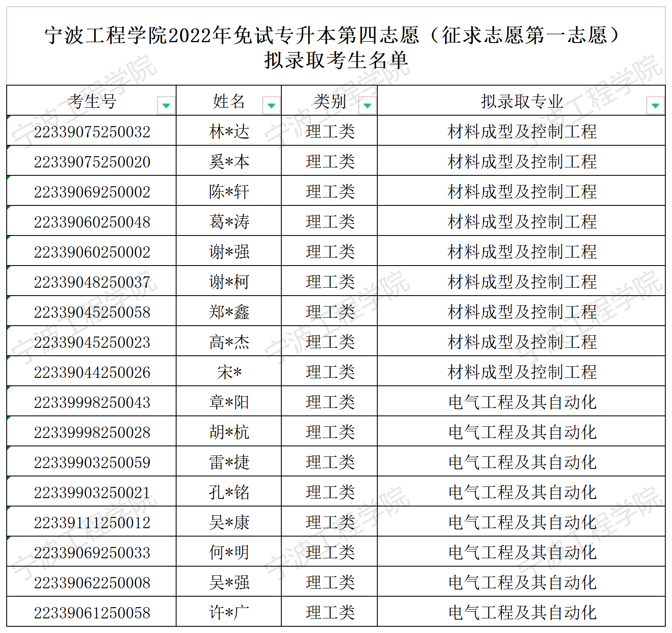
Task: Select 理工类 in 章*阳 row
Action: pyautogui.click(x=329, y=401)
